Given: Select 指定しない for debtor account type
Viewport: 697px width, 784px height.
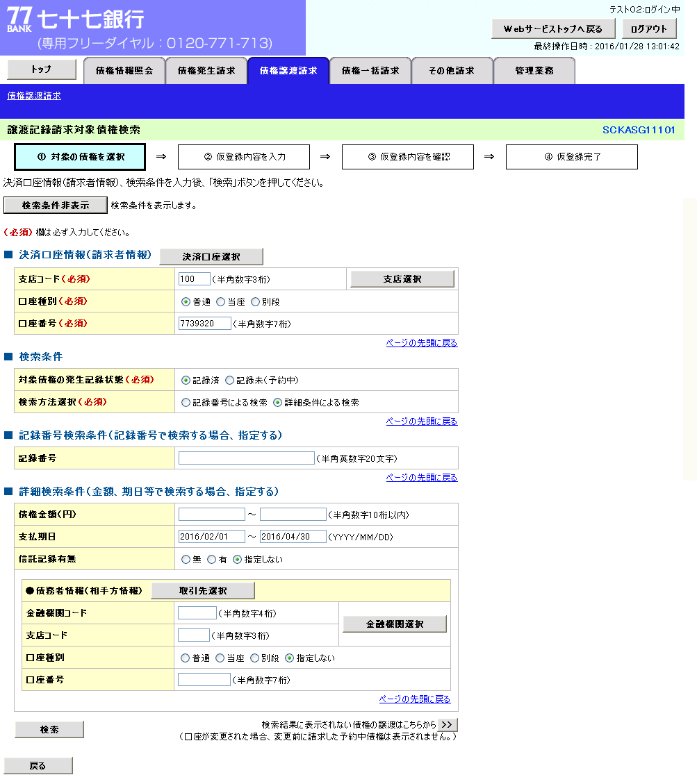Looking at the screenshot, I should (x=289, y=658).
